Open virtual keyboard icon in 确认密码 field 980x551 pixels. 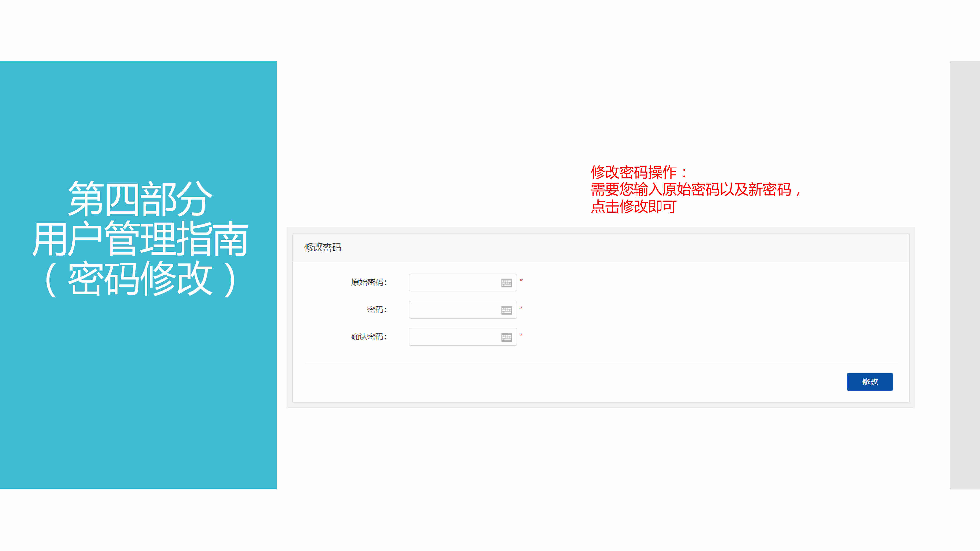[506, 337]
